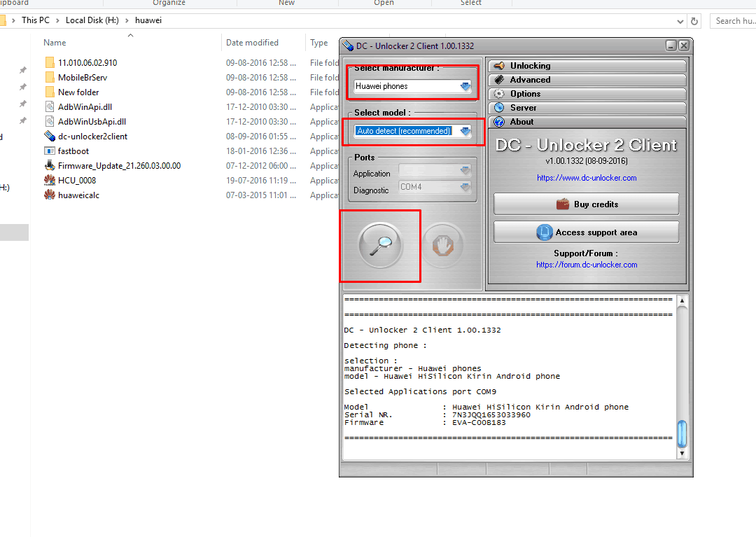Refresh the folder view with the refresh icon
This screenshot has width=756, height=537.
[x=694, y=21]
